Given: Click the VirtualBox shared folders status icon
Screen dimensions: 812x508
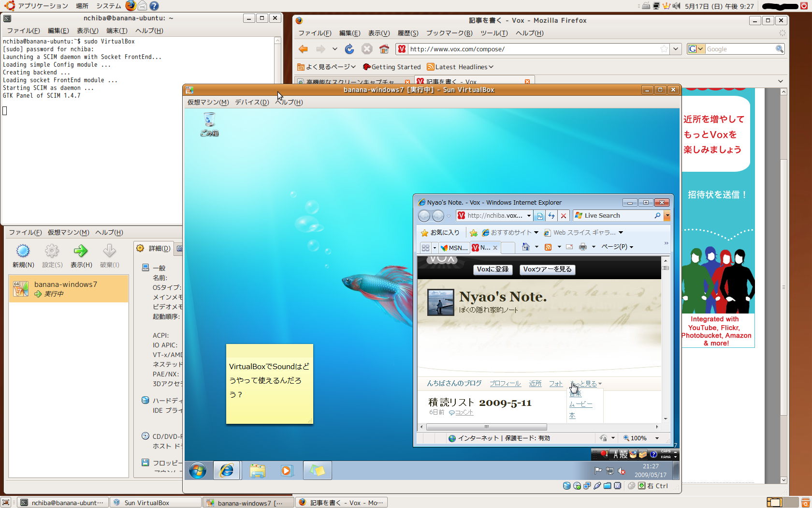Looking at the screenshot, I should [608, 486].
